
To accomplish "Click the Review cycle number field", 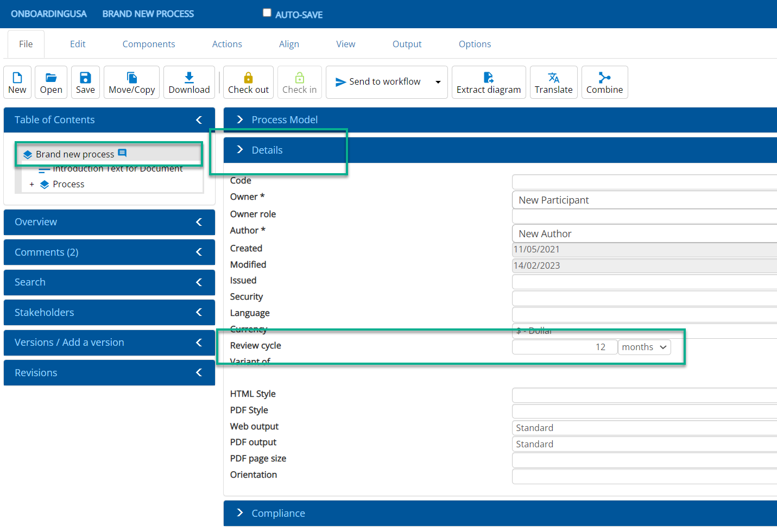I will [x=564, y=347].
